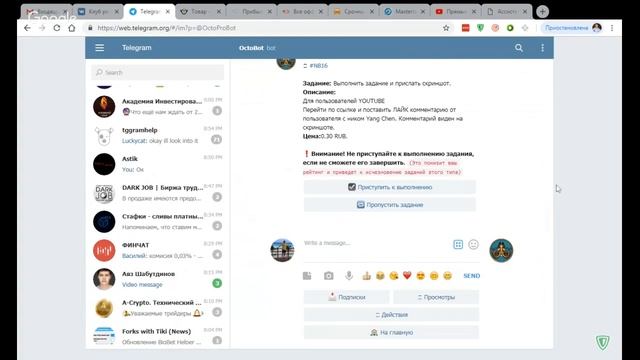Click the 'На главную' keyboard button
640x360 pixels.
click(x=391, y=332)
